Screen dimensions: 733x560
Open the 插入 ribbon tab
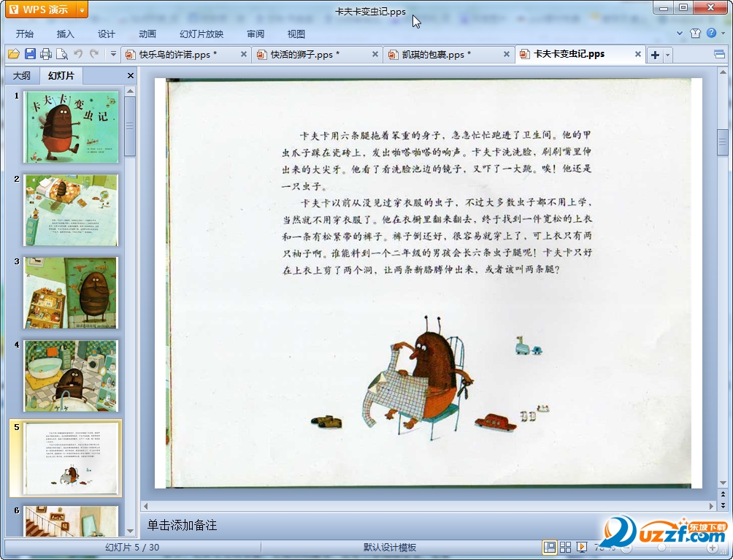pyautogui.click(x=66, y=34)
